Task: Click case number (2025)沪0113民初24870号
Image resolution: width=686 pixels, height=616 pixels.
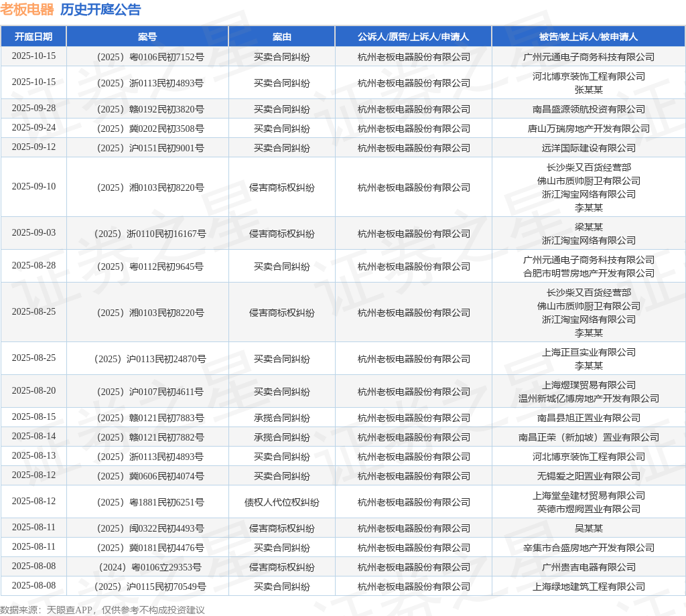Action: (150, 359)
